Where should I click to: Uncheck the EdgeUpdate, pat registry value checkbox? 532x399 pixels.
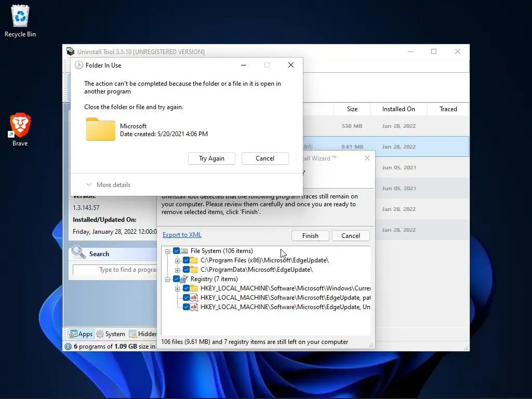tap(186, 298)
